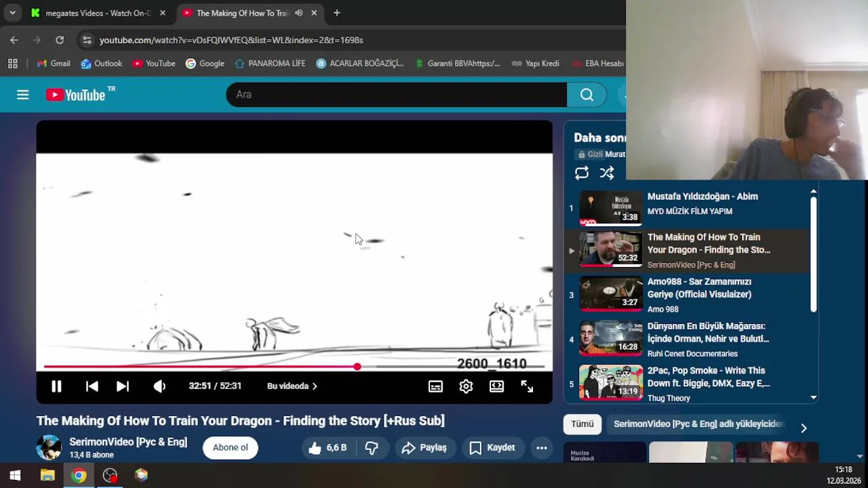Select 'SerimonVideo adlı yükleyiciden' filter chip

click(x=698, y=424)
